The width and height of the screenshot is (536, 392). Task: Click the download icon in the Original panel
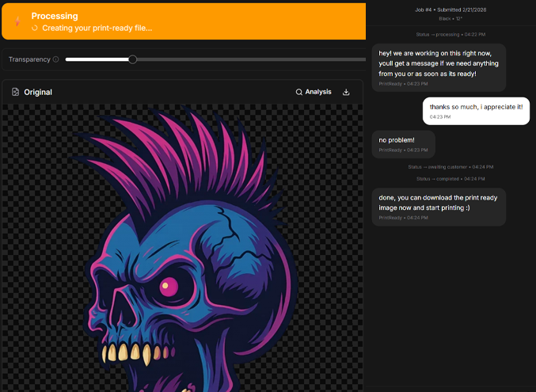tap(346, 92)
